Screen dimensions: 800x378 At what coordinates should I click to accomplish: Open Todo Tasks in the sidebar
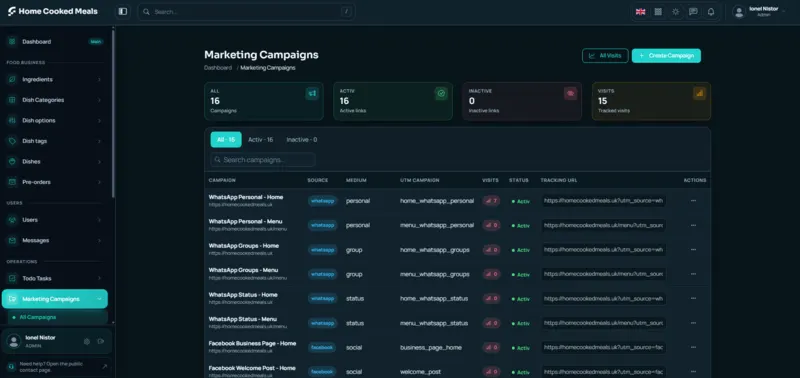[55, 279]
